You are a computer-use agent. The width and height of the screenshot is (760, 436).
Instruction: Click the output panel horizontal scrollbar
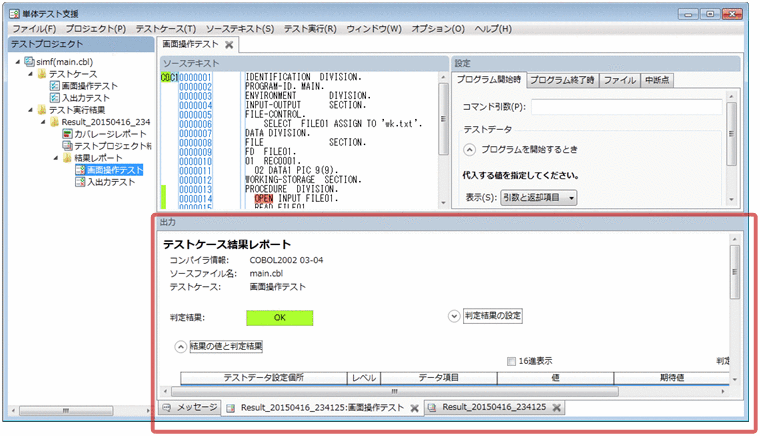pyautogui.click(x=444, y=391)
